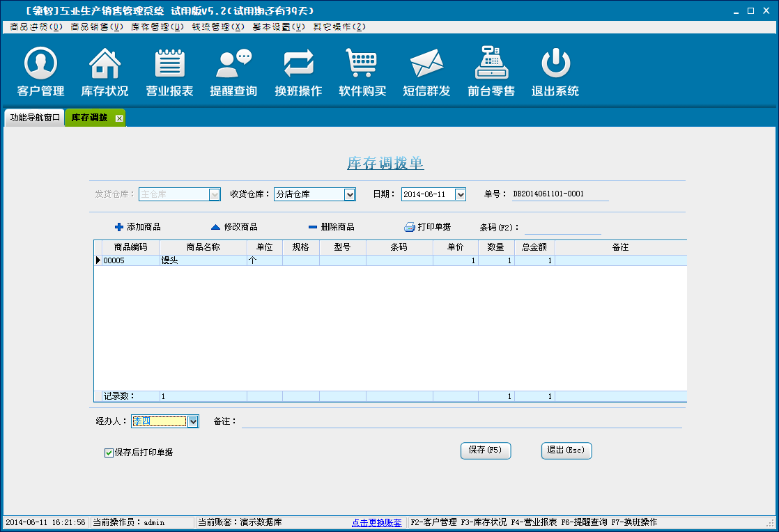This screenshot has height=532, width=779.
Task: Open the 库存管理 menu
Action: pos(157,26)
